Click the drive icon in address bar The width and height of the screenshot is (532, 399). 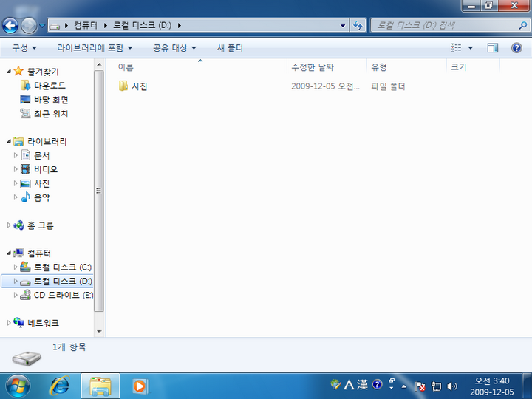54,26
